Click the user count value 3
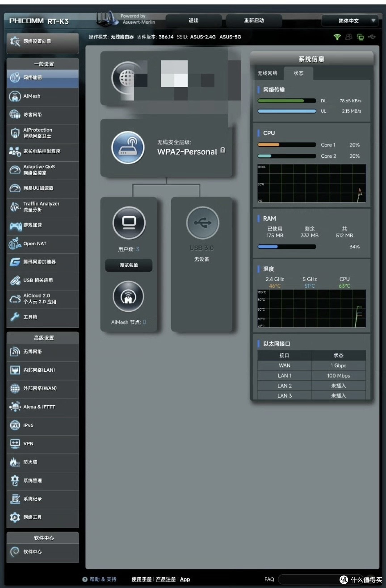Viewport: 386px width, 588px height. click(138, 249)
